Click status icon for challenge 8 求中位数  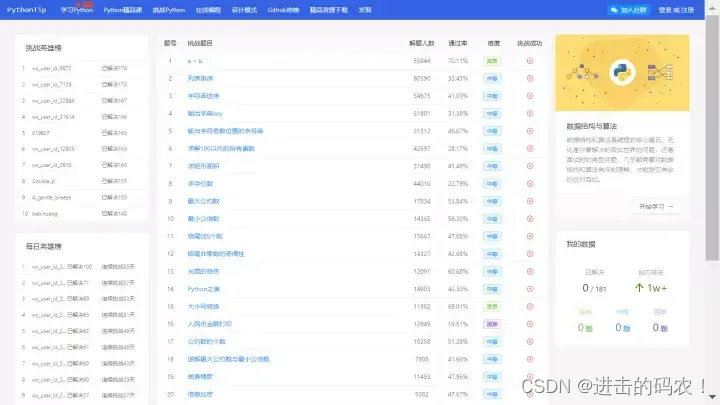[530, 184]
